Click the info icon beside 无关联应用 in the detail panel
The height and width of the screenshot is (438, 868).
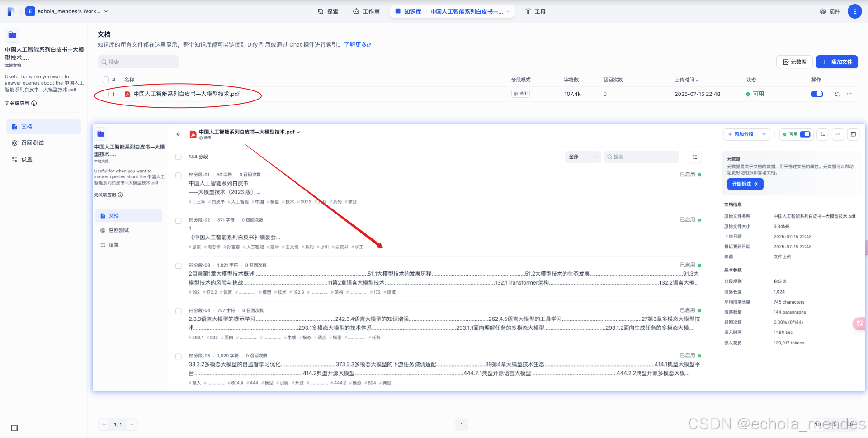(x=120, y=195)
